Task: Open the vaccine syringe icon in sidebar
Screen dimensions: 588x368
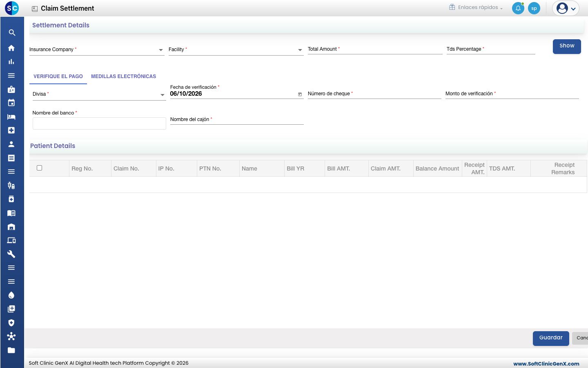Action: (x=11, y=185)
